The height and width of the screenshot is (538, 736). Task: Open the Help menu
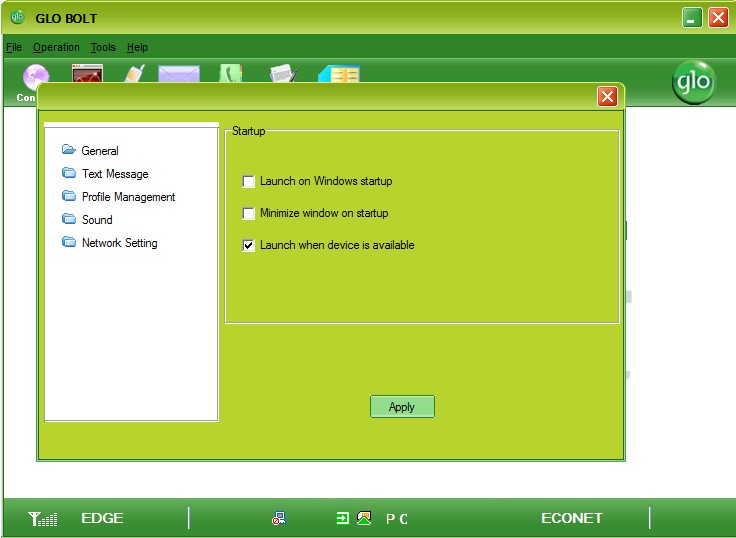[x=137, y=47]
